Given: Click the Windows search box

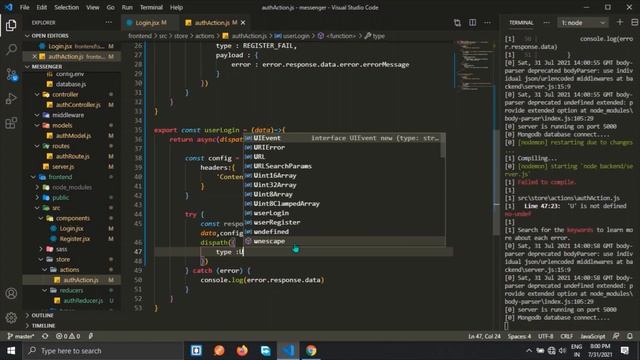Looking at the screenshot, I should (102, 351).
